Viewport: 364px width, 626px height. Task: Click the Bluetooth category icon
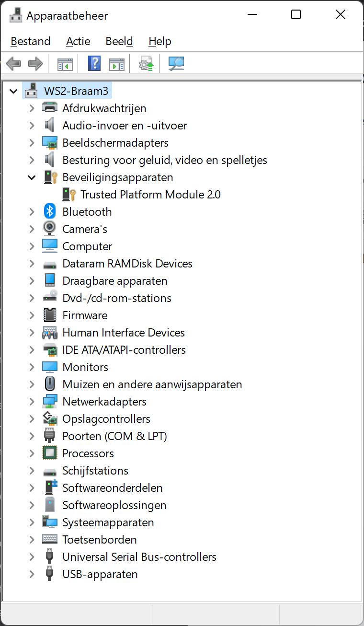(50, 211)
